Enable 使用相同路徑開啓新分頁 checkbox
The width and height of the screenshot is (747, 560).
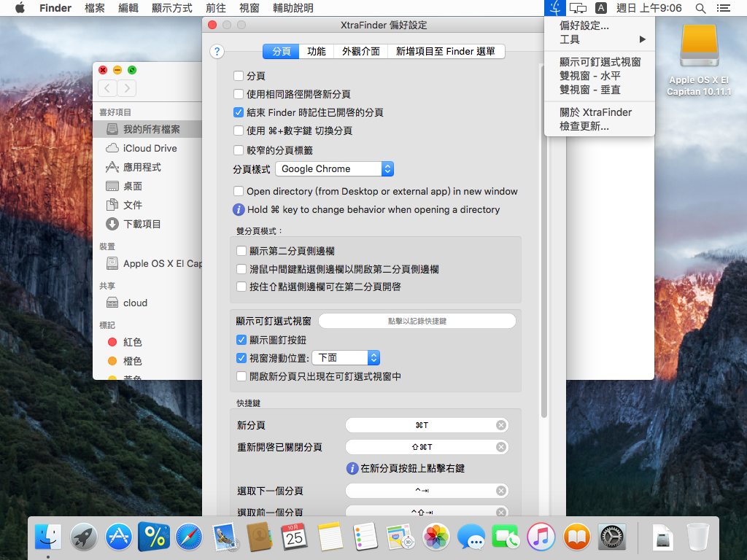tap(239, 94)
